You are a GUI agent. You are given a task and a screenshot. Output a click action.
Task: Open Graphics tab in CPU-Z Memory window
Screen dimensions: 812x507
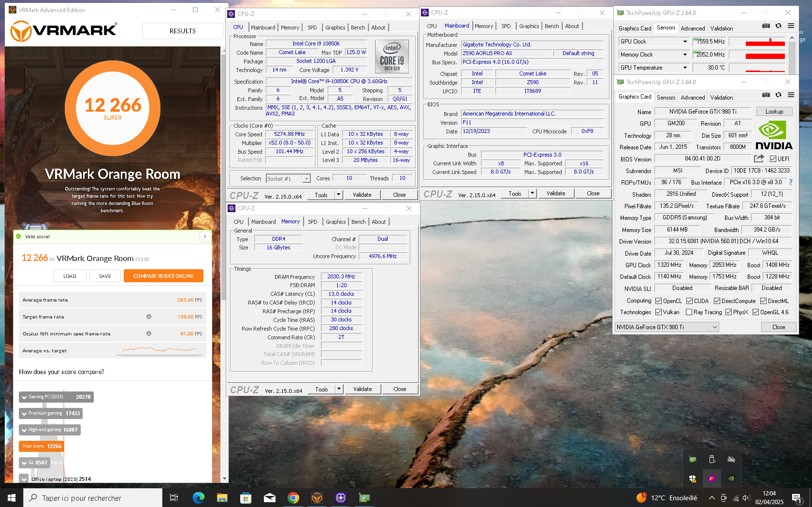pos(336,222)
